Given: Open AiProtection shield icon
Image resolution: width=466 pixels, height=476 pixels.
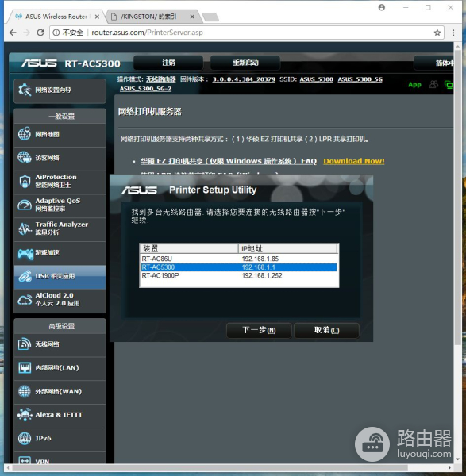Looking at the screenshot, I should [25, 181].
